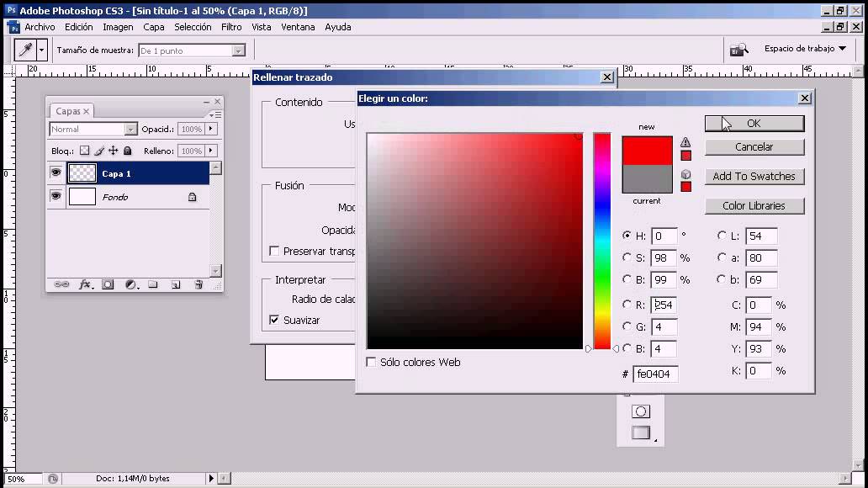The image size is (868, 488).
Task: Select the G green radio button
Action: coord(627,326)
